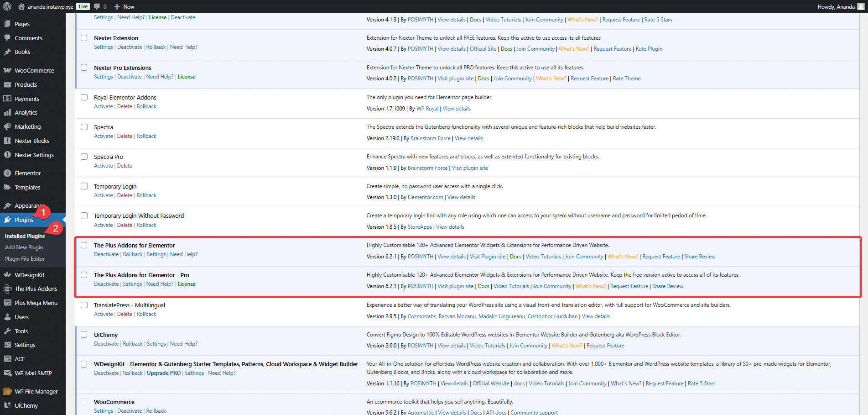Click the Books pin icon
This screenshot has height=415, width=868.
[7, 52]
